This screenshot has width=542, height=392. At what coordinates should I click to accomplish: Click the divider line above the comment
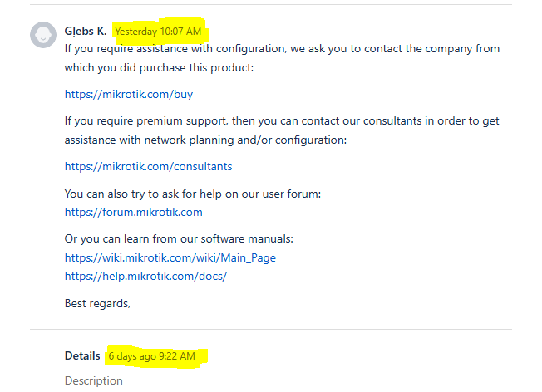point(283,4)
